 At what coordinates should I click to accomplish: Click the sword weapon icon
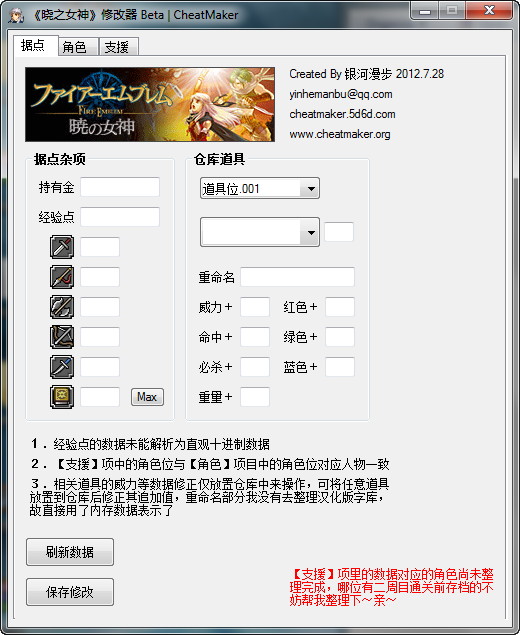[62, 247]
